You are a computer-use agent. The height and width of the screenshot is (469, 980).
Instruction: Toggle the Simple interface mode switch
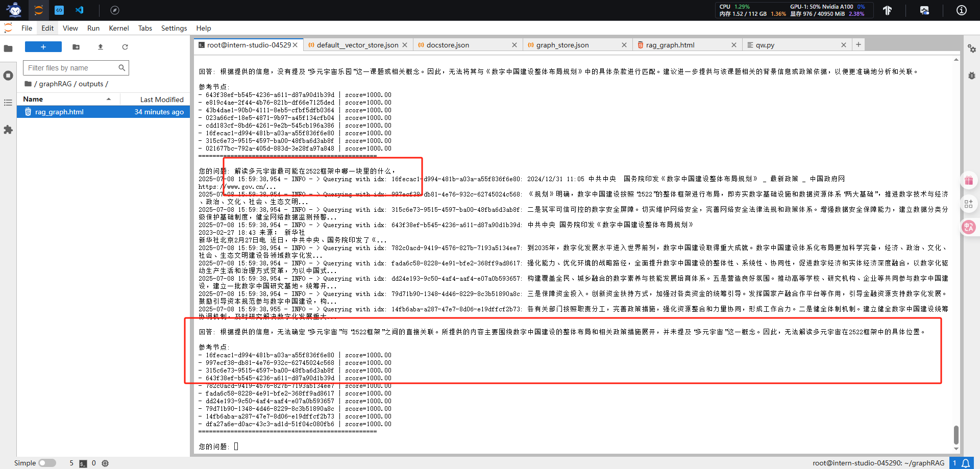[47, 463]
